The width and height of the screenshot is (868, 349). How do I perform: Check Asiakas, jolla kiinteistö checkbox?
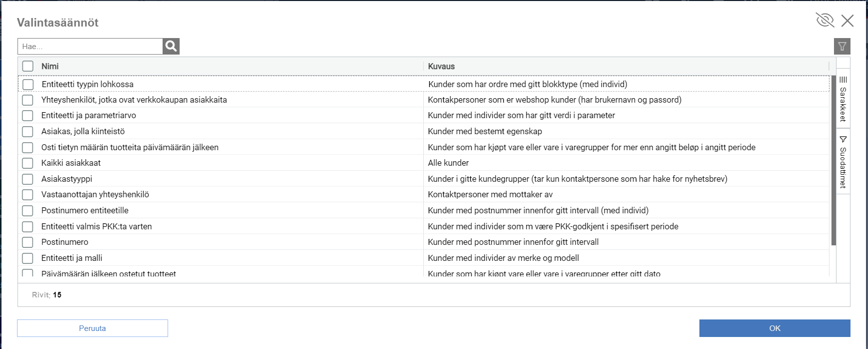[28, 132]
